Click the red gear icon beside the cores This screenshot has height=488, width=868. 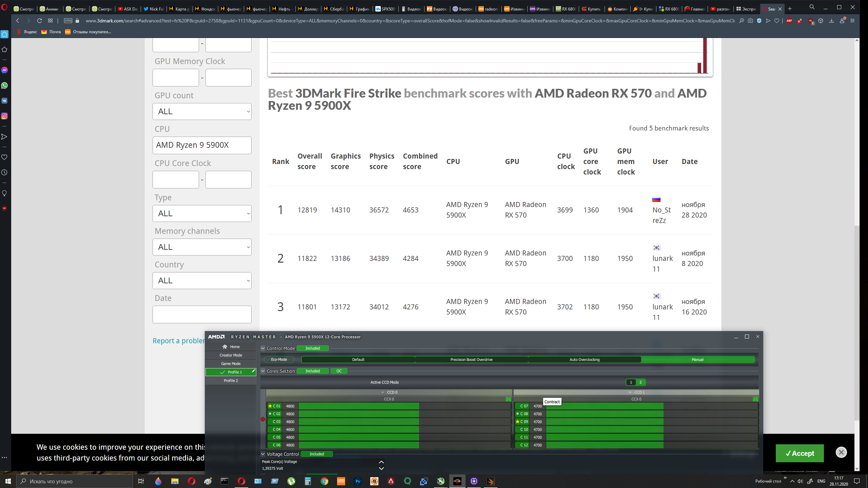[263, 419]
